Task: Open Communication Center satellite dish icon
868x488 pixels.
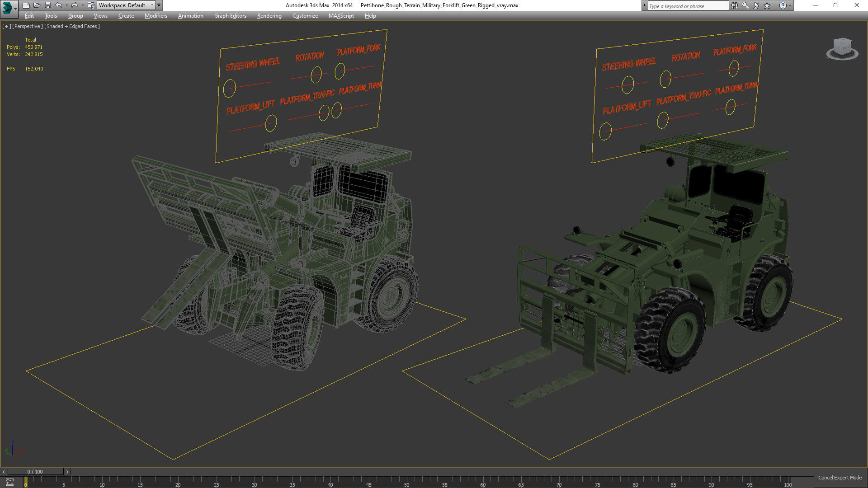Action: tap(756, 5)
